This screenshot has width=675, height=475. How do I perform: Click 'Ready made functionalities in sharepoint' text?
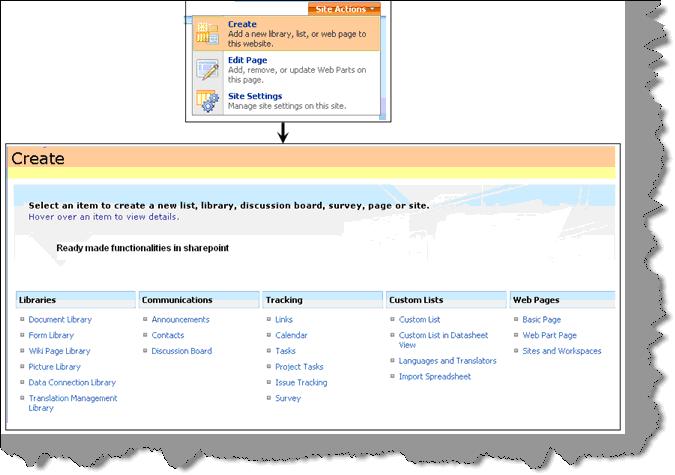(142, 248)
